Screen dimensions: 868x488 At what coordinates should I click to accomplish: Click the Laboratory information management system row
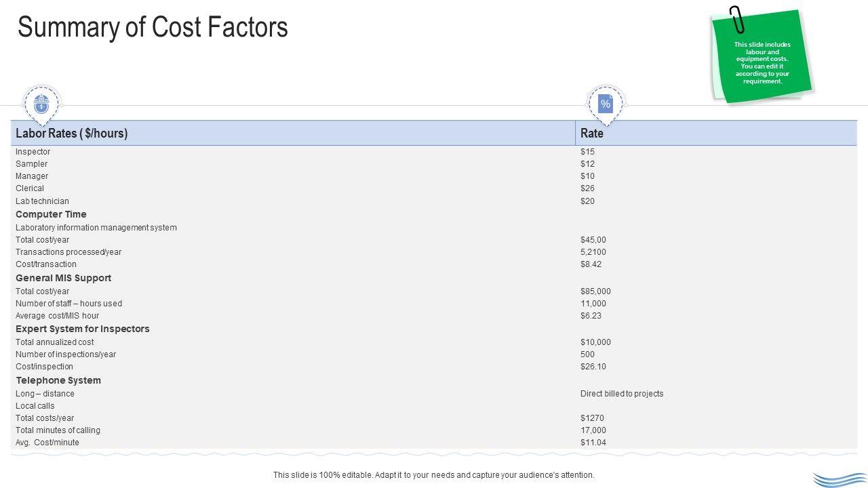tap(96, 228)
